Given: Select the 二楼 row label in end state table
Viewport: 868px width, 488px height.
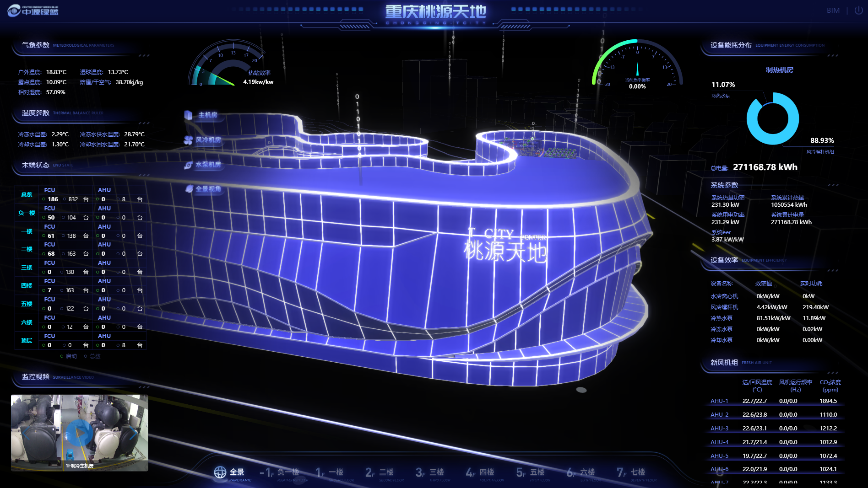Looking at the screenshot, I should point(27,249).
